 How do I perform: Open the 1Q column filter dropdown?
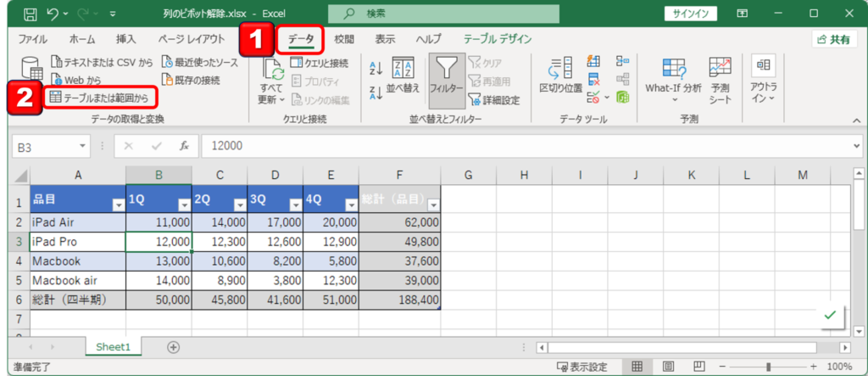[184, 205]
